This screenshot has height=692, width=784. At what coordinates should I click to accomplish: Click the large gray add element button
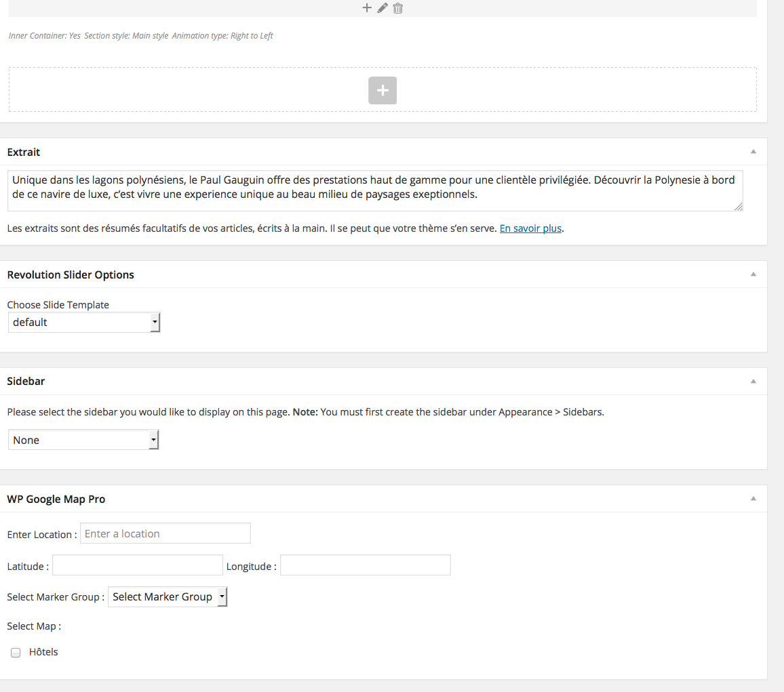[383, 90]
